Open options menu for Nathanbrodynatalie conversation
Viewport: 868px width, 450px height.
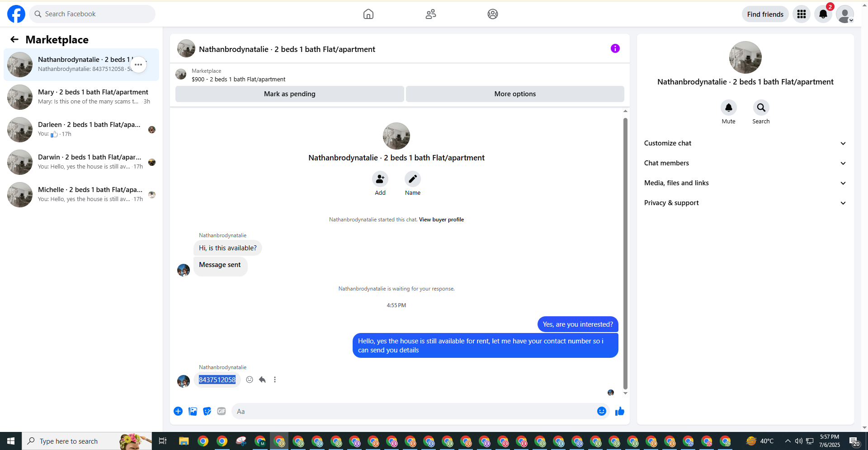point(138,65)
